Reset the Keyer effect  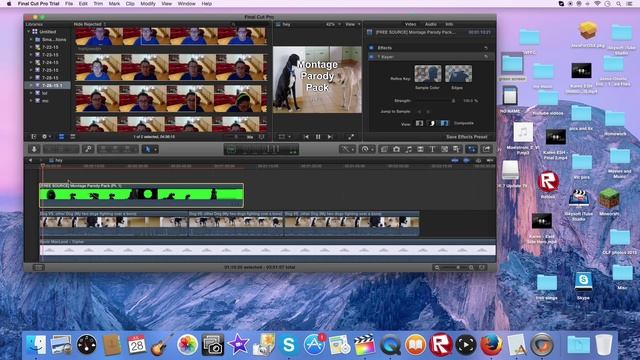pos(486,57)
